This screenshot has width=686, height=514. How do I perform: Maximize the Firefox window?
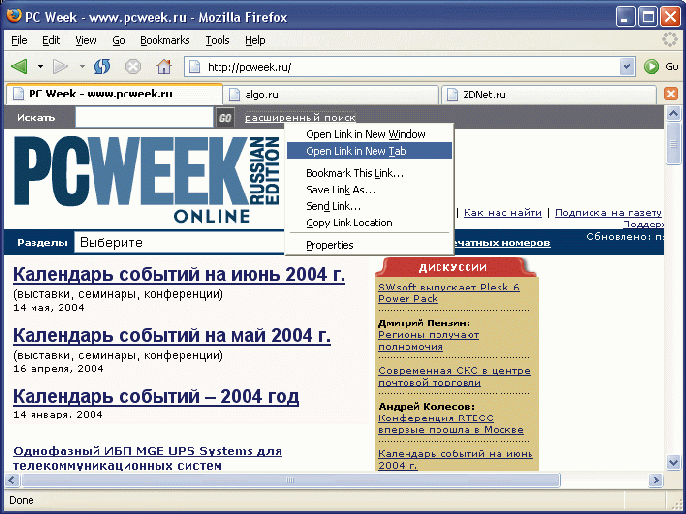tap(648, 17)
